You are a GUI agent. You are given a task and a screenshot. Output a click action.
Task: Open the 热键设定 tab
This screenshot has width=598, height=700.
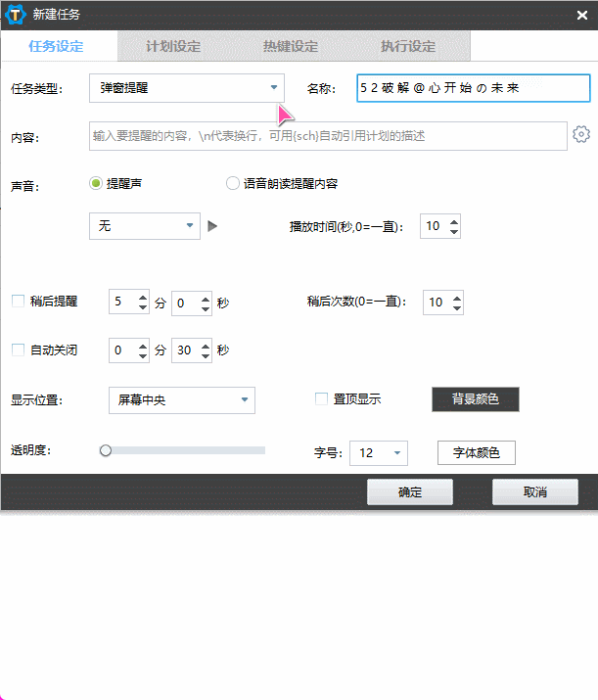pyautogui.click(x=291, y=46)
